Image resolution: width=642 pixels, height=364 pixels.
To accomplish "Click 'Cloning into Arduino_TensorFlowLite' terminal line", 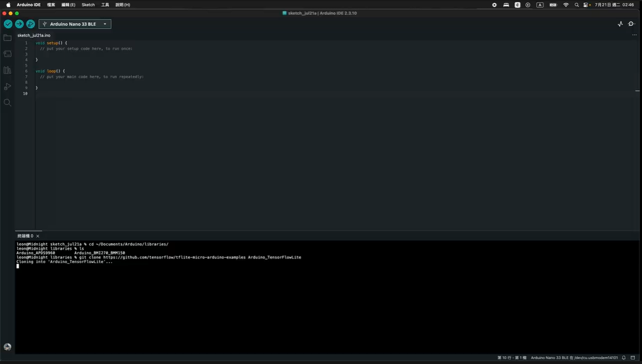I will point(64,261).
